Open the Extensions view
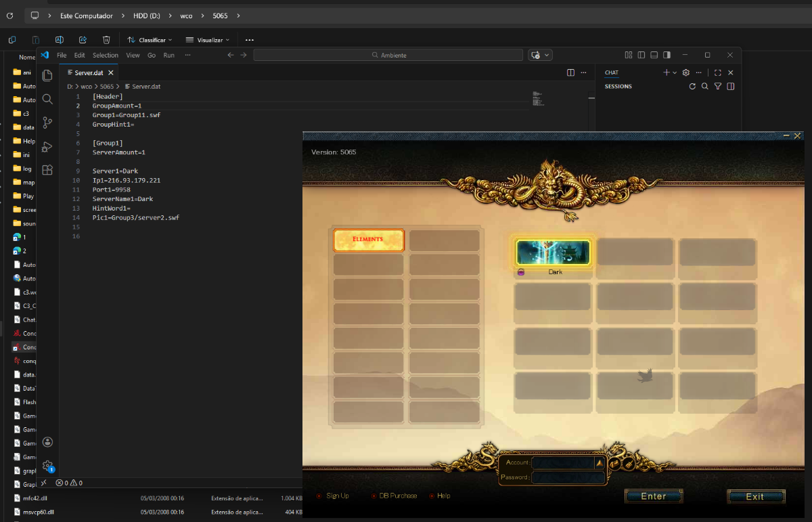Viewport: 812px width, 522px height. coord(47,170)
